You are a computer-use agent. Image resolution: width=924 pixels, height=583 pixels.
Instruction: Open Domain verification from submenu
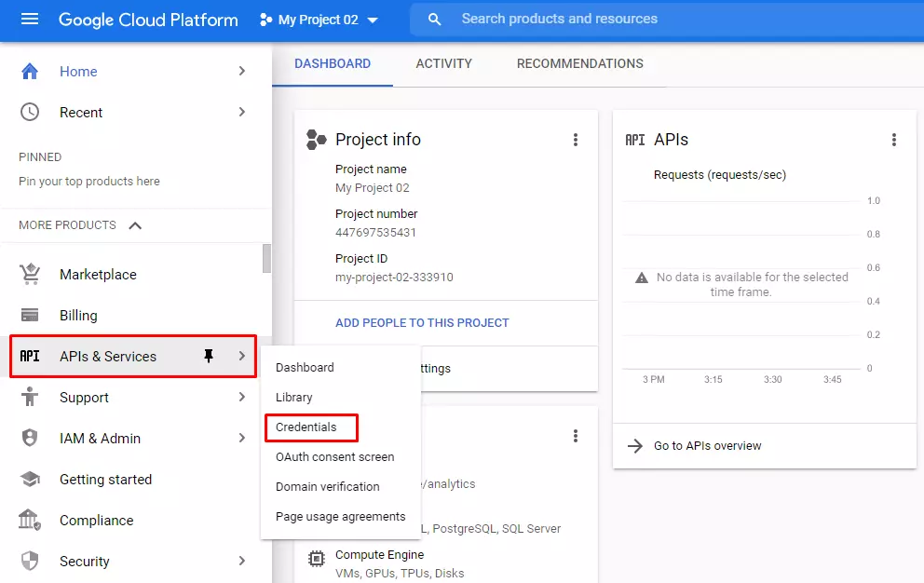pos(328,487)
